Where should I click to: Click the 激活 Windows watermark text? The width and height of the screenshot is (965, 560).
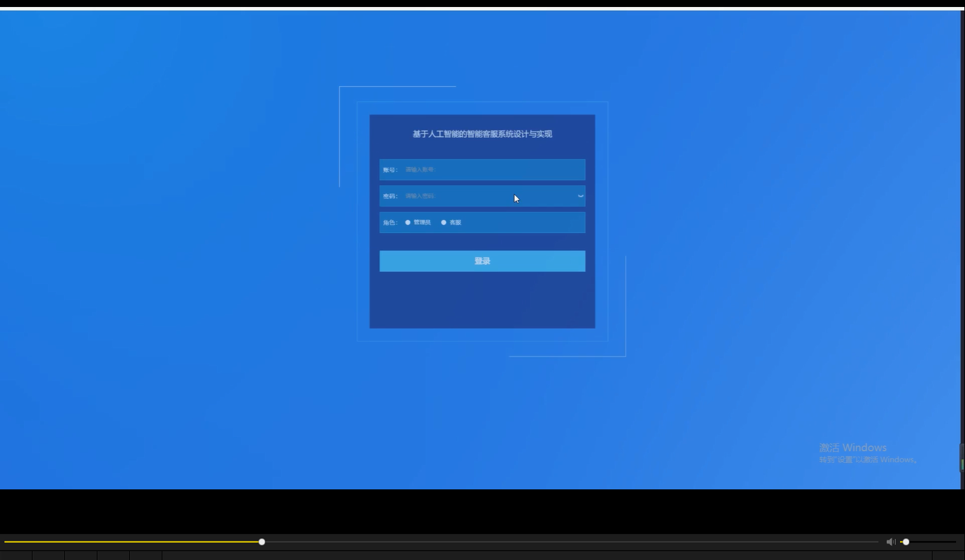(852, 447)
